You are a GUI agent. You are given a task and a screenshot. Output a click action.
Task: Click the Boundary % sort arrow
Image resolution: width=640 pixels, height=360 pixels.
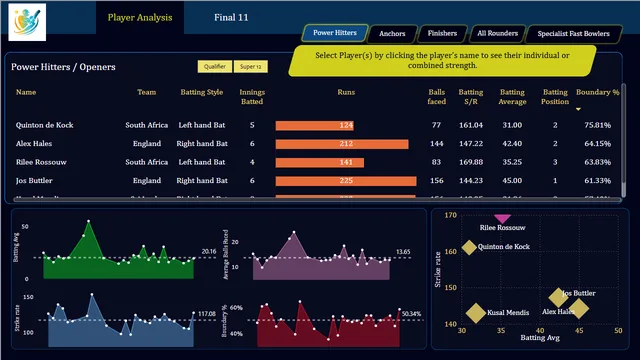tap(578, 109)
